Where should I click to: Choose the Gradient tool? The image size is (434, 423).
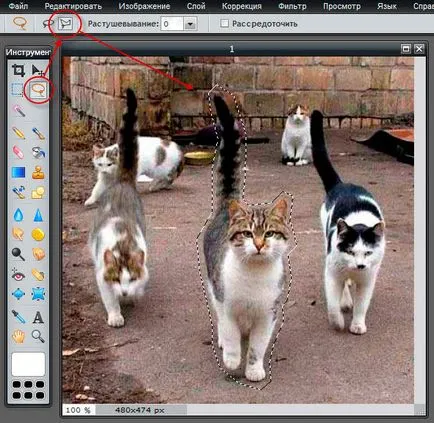19,173
